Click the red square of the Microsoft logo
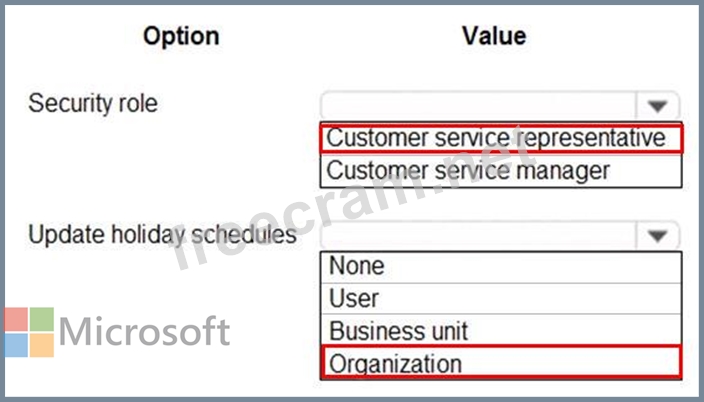 15,320
